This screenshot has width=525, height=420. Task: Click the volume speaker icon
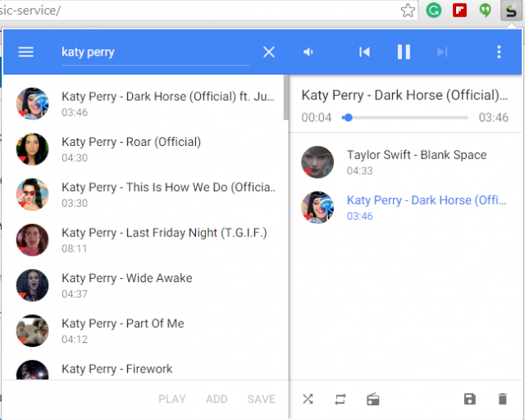click(308, 52)
